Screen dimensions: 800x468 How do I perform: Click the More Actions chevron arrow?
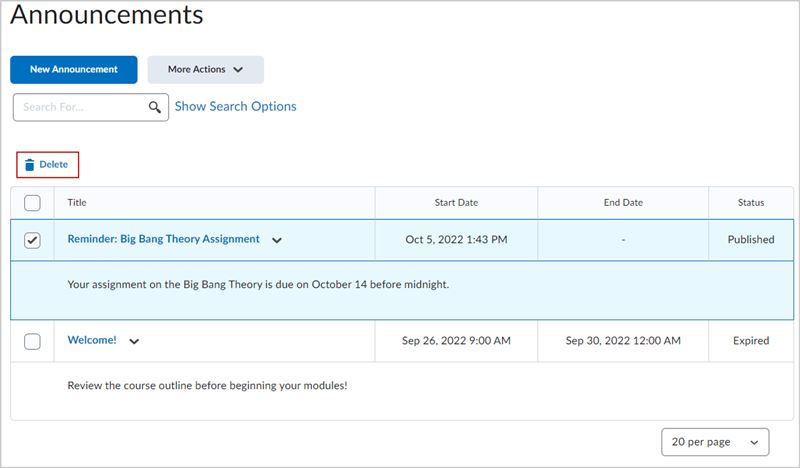238,69
